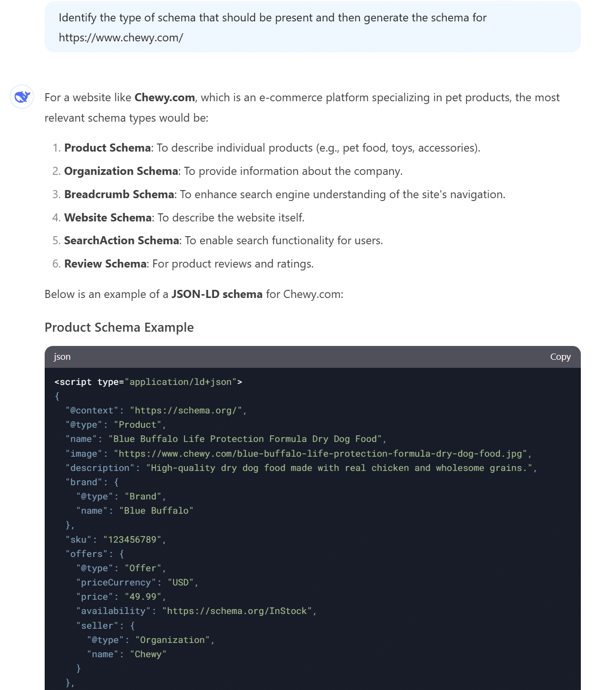Image resolution: width=616 pixels, height=690 pixels.
Task: Click the "@type": "Organization" line
Action: coord(151,640)
